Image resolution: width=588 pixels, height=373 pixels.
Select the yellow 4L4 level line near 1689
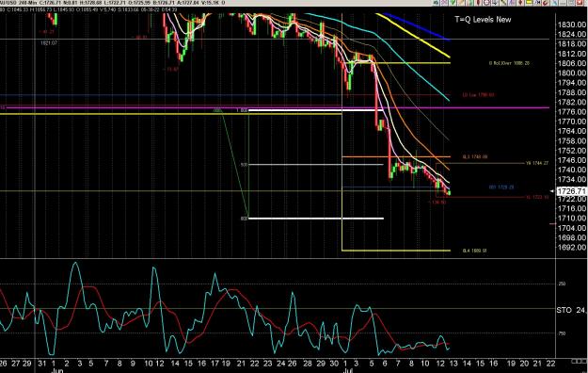click(x=396, y=251)
